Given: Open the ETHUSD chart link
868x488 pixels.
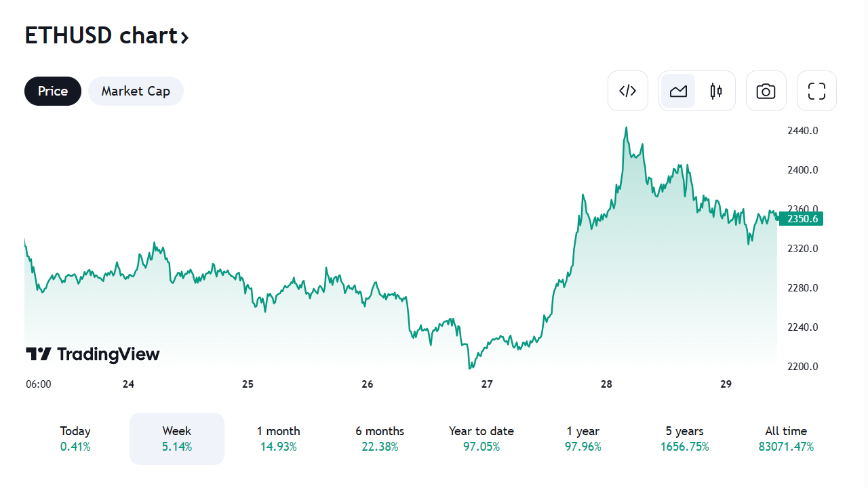Looking at the screenshot, I should [106, 35].
